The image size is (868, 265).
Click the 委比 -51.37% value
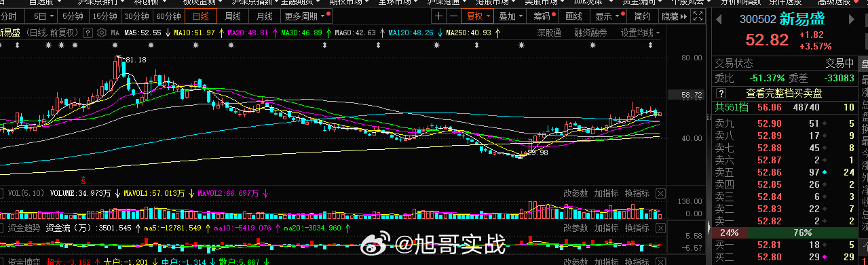coord(768,79)
